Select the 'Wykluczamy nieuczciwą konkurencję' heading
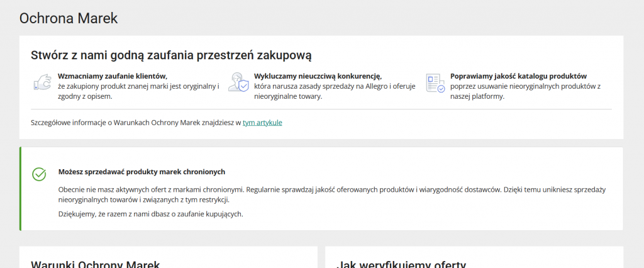Screen dimensions: 644x268 [x=318, y=76]
